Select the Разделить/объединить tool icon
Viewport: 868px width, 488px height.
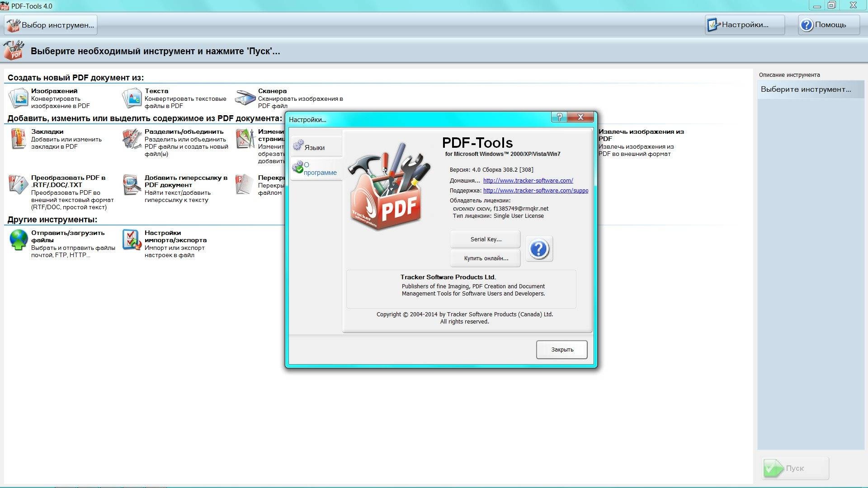(x=132, y=139)
